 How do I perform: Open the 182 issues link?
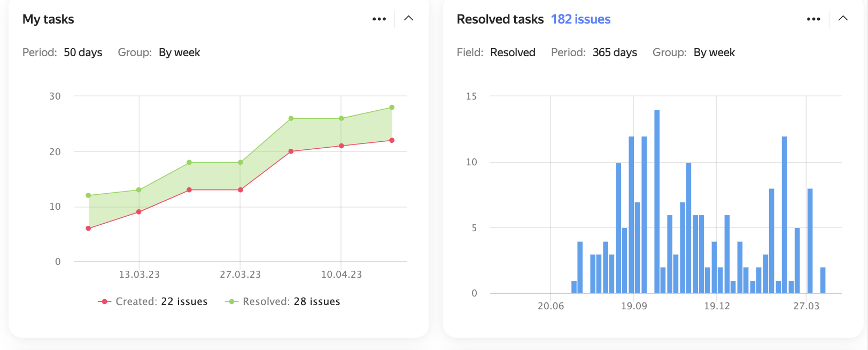580,19
